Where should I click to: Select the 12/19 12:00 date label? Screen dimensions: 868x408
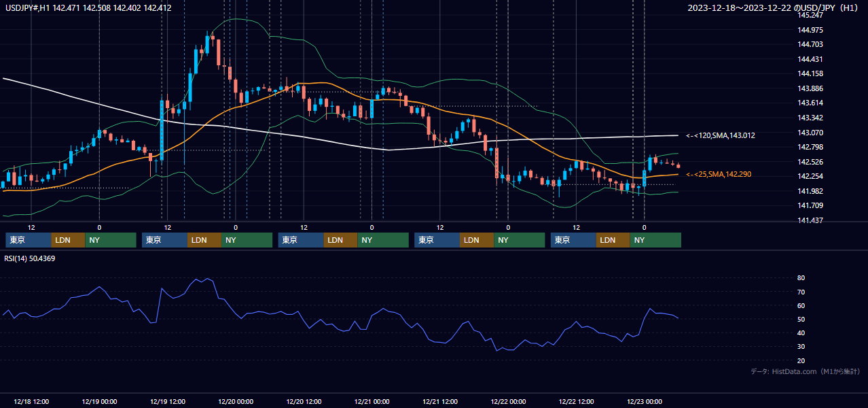[x=167, y=401]
